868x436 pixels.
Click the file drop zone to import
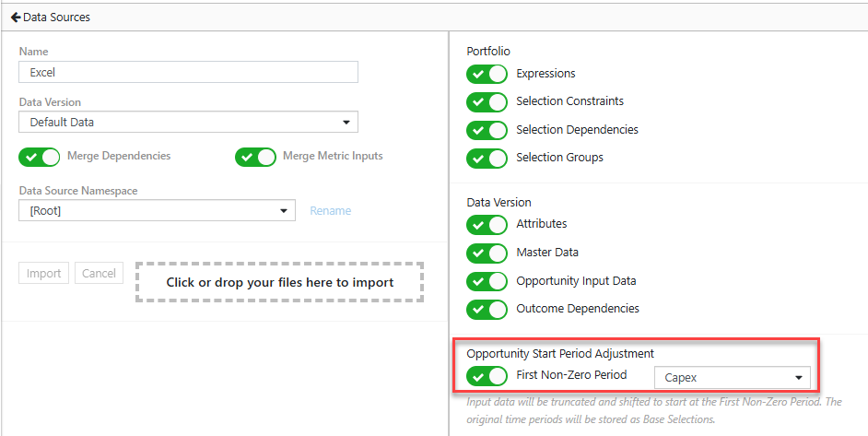[279, 283]
